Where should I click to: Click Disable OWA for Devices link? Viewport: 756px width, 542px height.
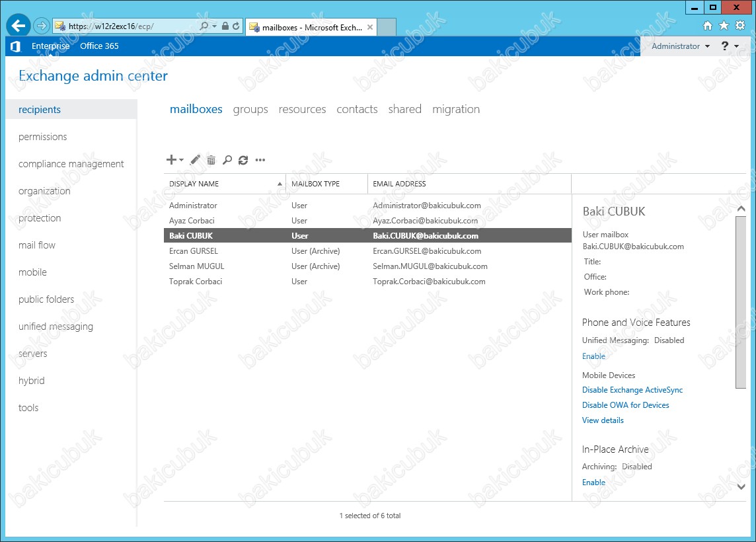click(625, 405)
